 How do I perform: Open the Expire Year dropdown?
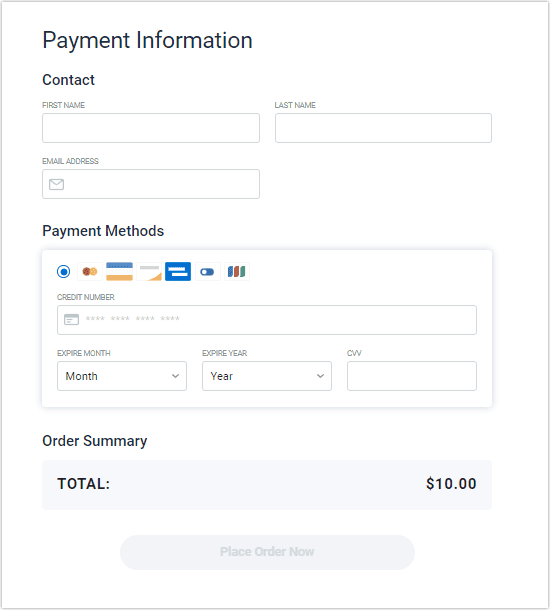coord(267,376)
